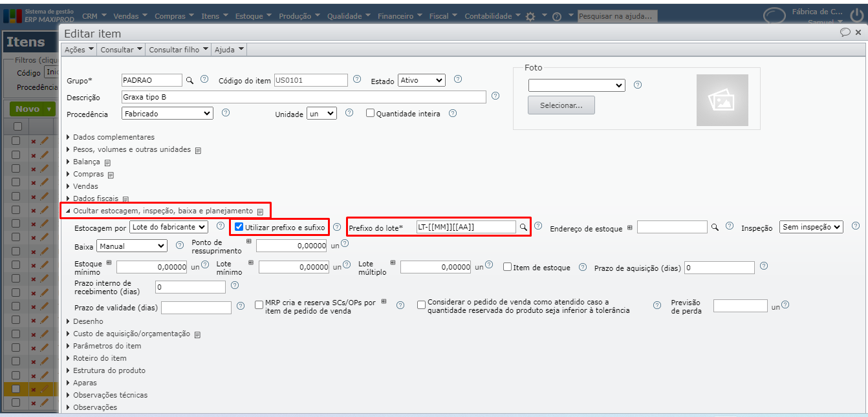
Task: Expand the Estrutura do produto section
Action: click(106, 370)
